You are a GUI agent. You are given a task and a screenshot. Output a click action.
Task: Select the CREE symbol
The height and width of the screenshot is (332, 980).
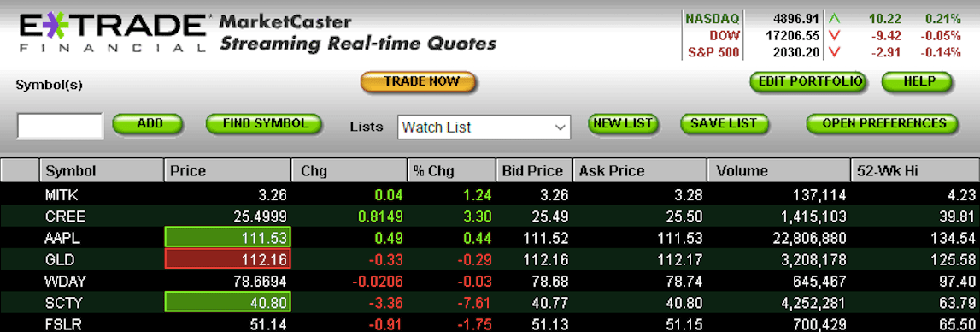tap(65, 216)
